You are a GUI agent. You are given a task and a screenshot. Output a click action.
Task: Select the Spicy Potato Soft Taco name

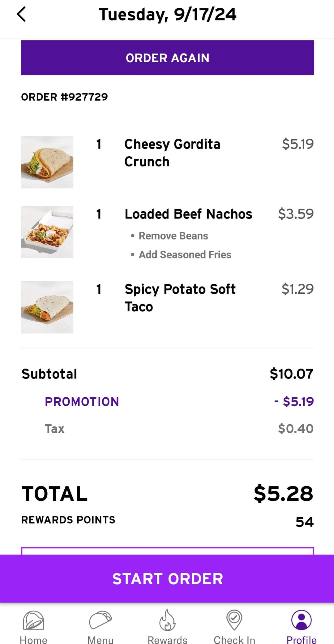[x=180, y=298]
